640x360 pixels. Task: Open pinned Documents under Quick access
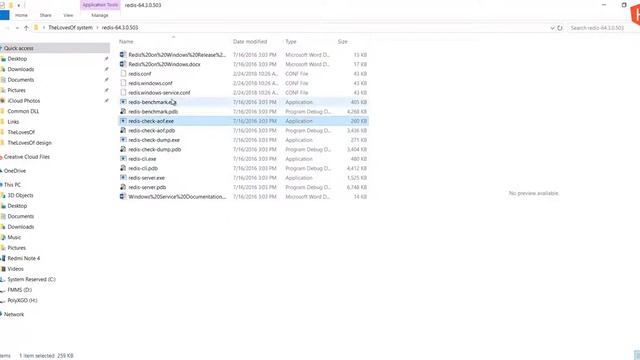(21, 80)
